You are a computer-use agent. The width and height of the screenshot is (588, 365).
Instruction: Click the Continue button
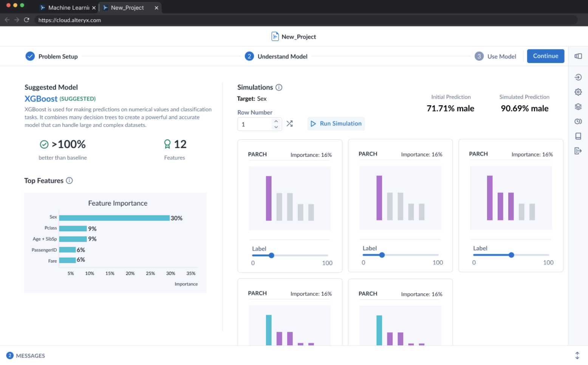pos(545,56)
